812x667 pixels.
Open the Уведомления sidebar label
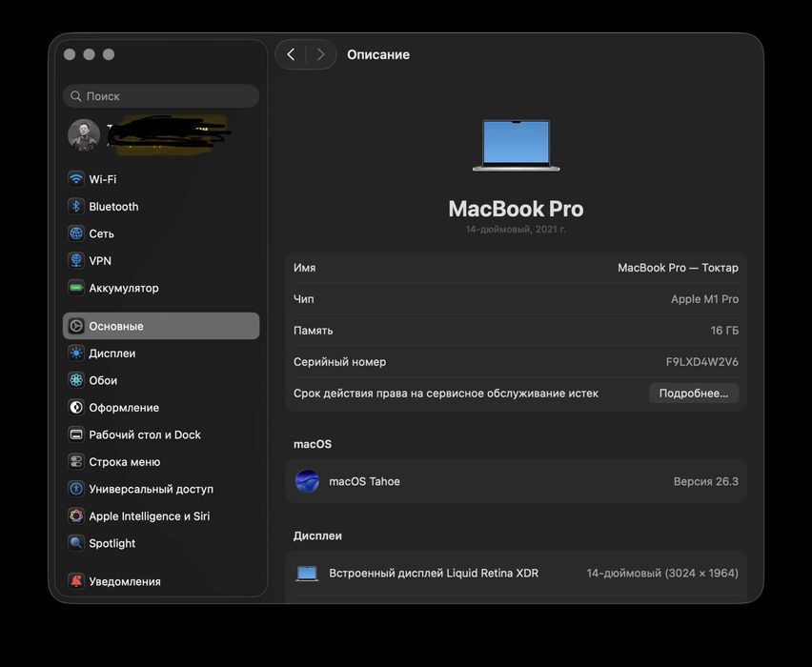coord(125,581)
